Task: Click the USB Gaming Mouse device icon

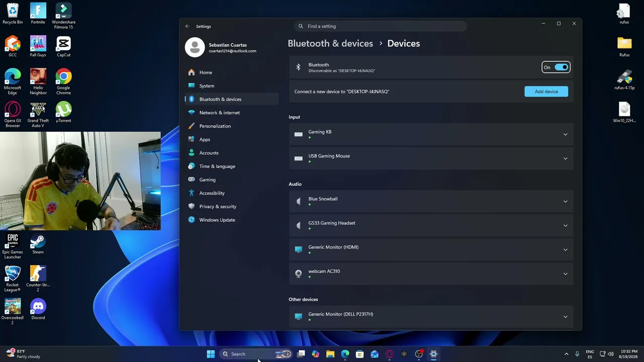Action: pyautogui.click(x=298, y=158)
